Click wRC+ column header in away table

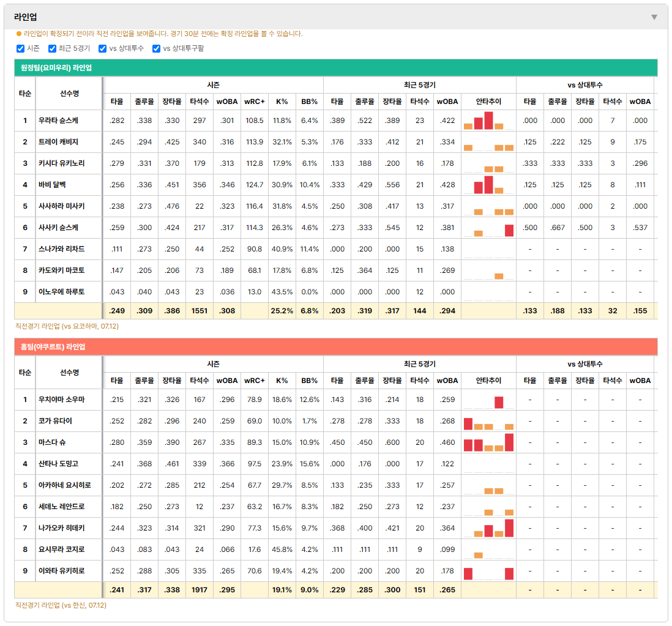(x=255, y=102)
